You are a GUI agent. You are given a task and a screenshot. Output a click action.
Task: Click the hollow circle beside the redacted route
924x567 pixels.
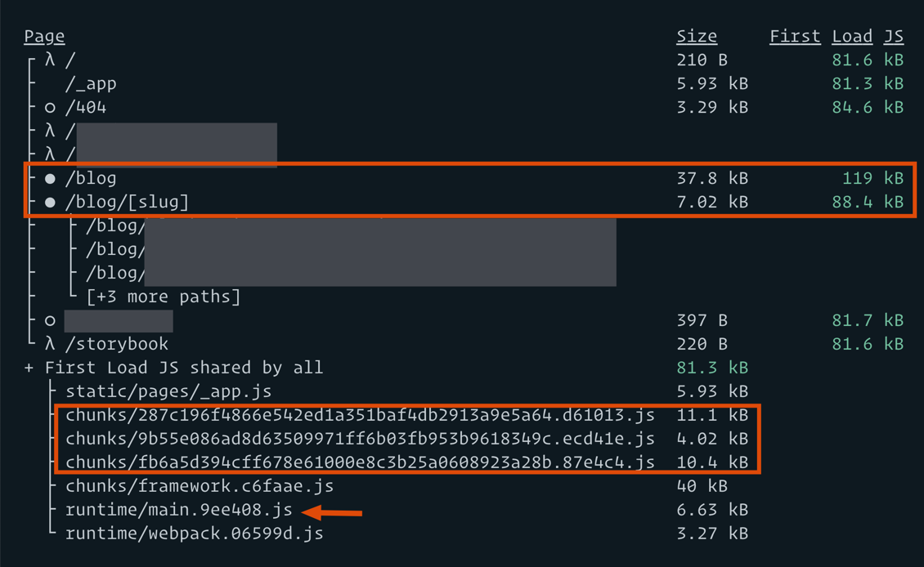50,320
